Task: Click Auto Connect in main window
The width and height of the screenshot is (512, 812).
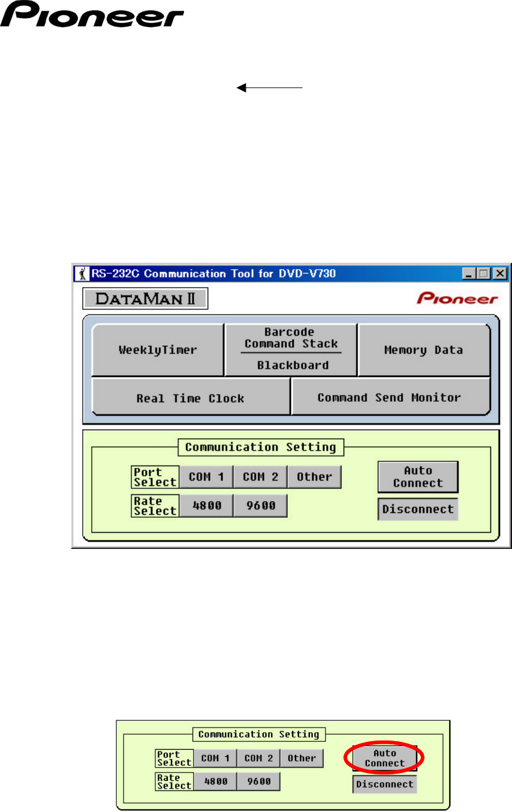Action: coord(418,477)
